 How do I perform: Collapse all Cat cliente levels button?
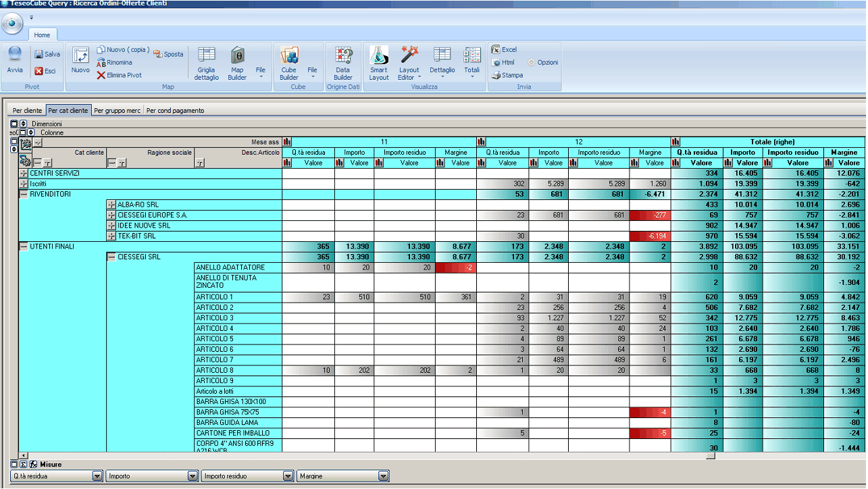pos(38,163)
